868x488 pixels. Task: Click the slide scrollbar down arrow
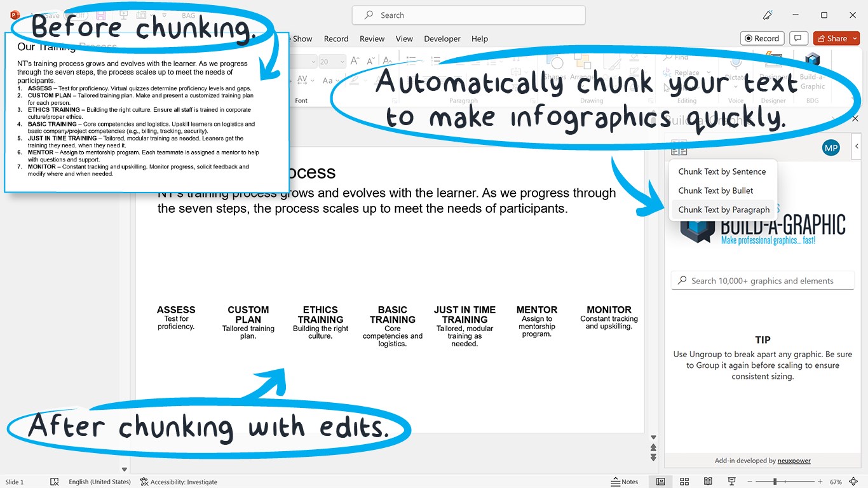click(653, 438)
